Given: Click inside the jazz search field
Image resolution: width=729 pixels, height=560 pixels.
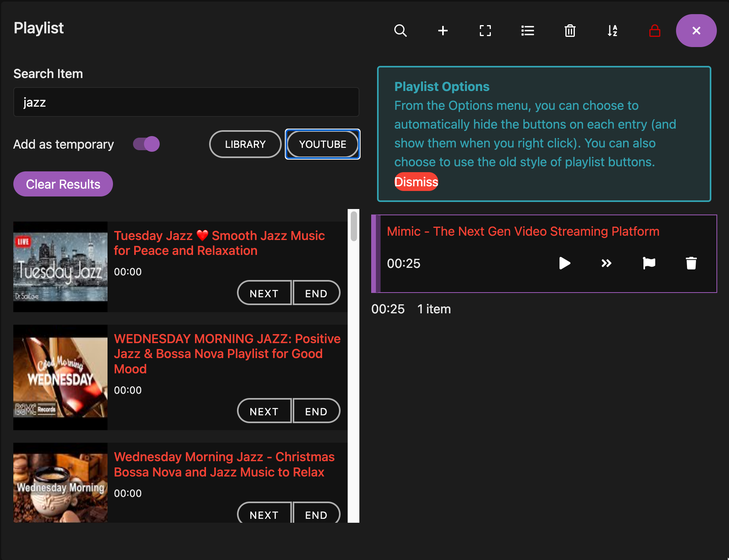Looking at the screenshot, I should click(x=186, y=102).
